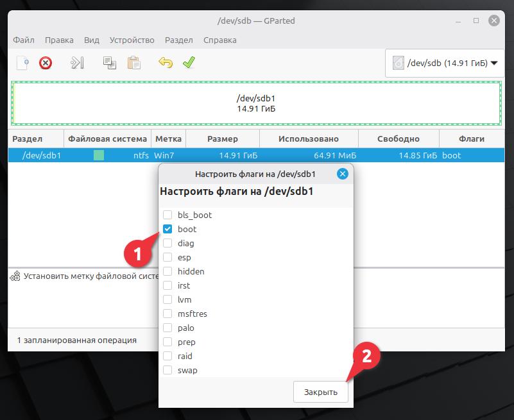
Task: Enable the msftres flag checkbox
Action: tap(167, 314)
